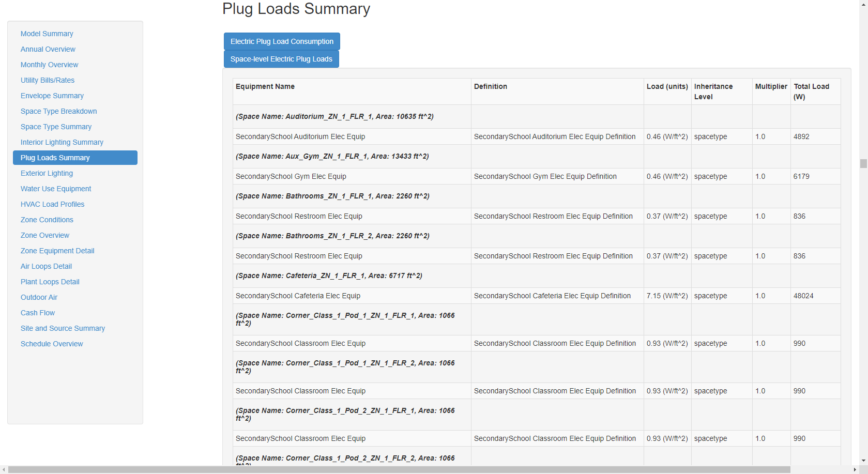Open the Space Type Breakdown report

pyautogui.click(x=58, y=111)
